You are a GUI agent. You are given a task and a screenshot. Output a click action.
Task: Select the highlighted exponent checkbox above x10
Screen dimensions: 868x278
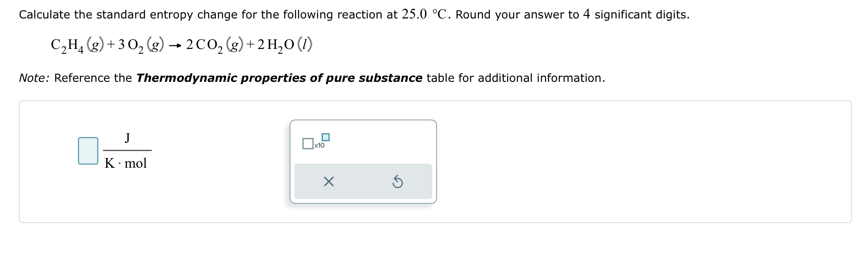click(326, 136)
